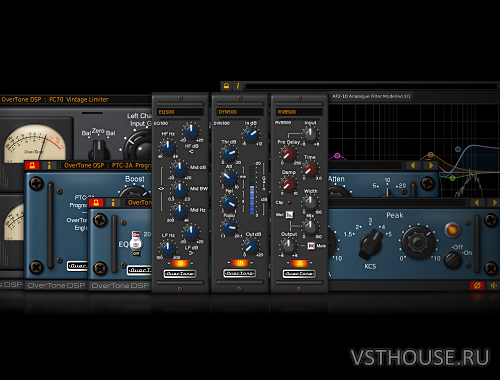Viewport: 500px width, 380px height.
Task: Click the next preset arrow above the Atten panel
Action: click(430, 165)
